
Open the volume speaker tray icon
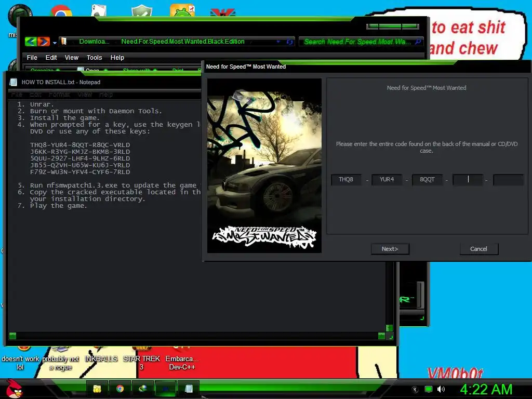coord(441,389)
